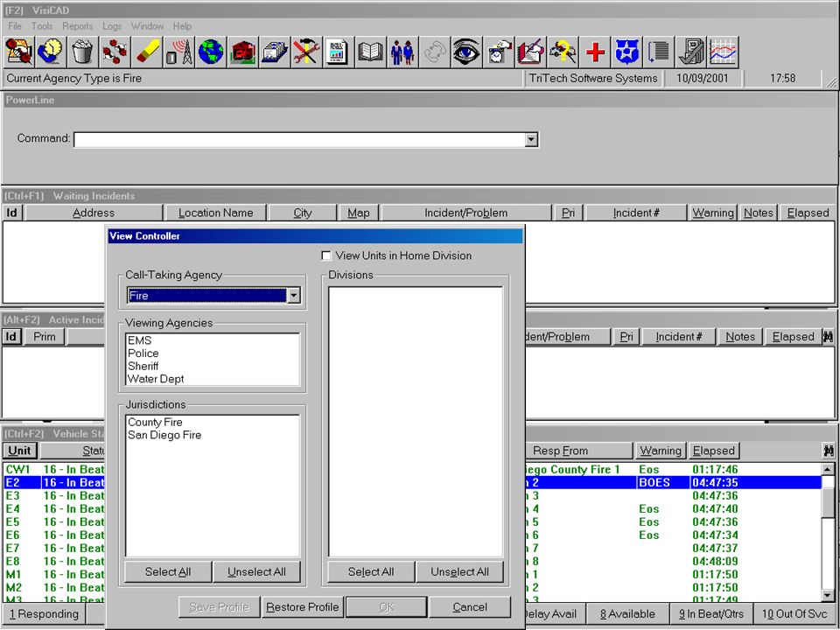840x630 pixels.
Task: Open the Reports menu
Action: [78, 26]
